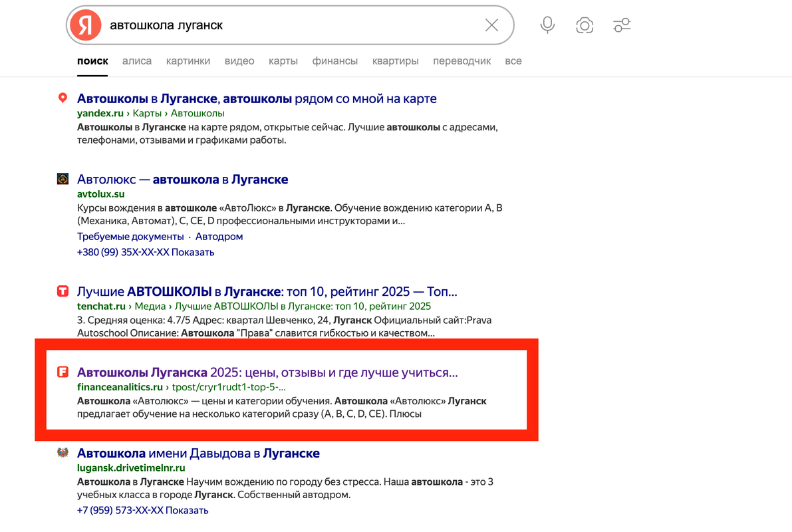Viewport: 792px width, 532px height.
Task: Show the Давыдова phone number +7 (959)
Action: (142, 510)
